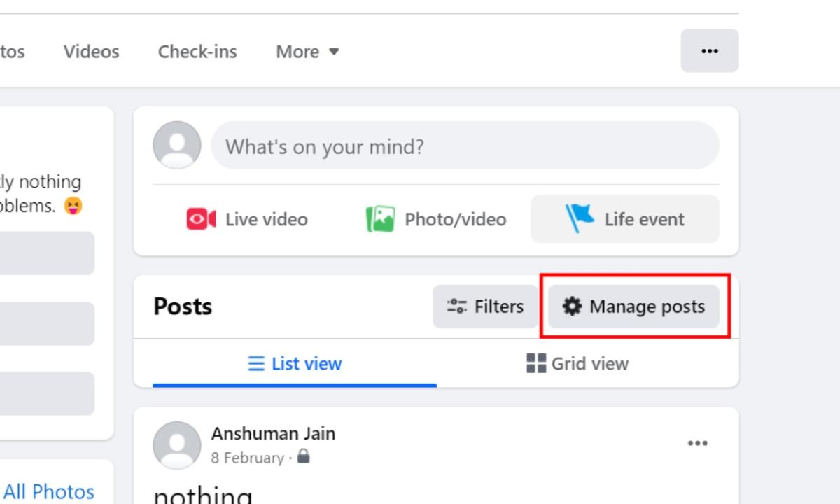Click the Grid view squares icon
The width and height of the screenshot is (840, 504).
click(535, 363)
